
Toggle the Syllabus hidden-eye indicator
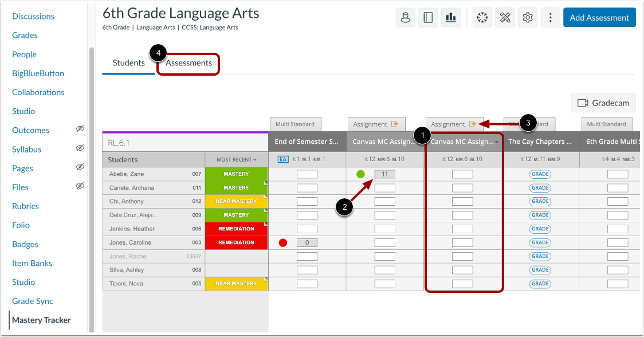tap(80, 149)
